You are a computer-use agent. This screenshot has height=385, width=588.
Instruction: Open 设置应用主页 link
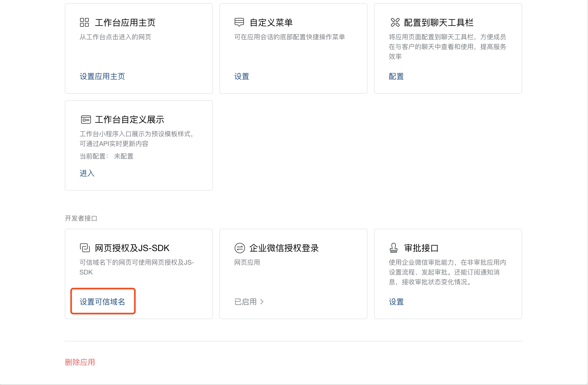(102, 76)
